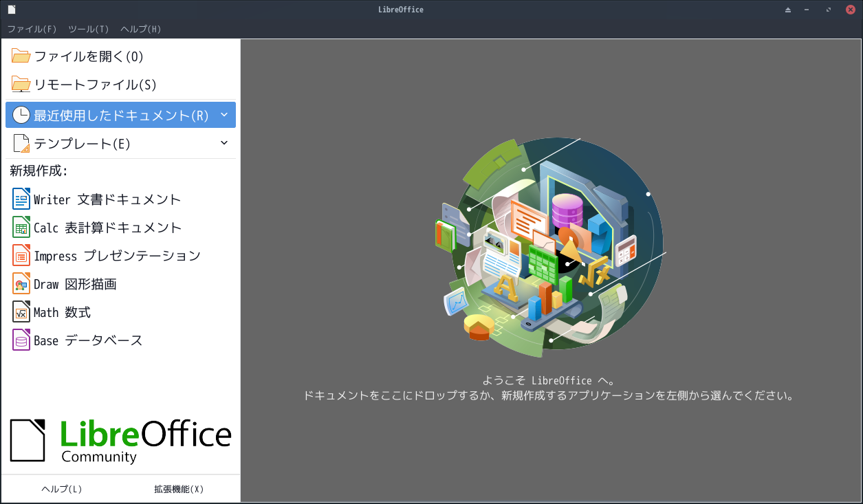863x504 pixels.
Task: Open the ファイル(F) menu
Action: tap(32, 29)
